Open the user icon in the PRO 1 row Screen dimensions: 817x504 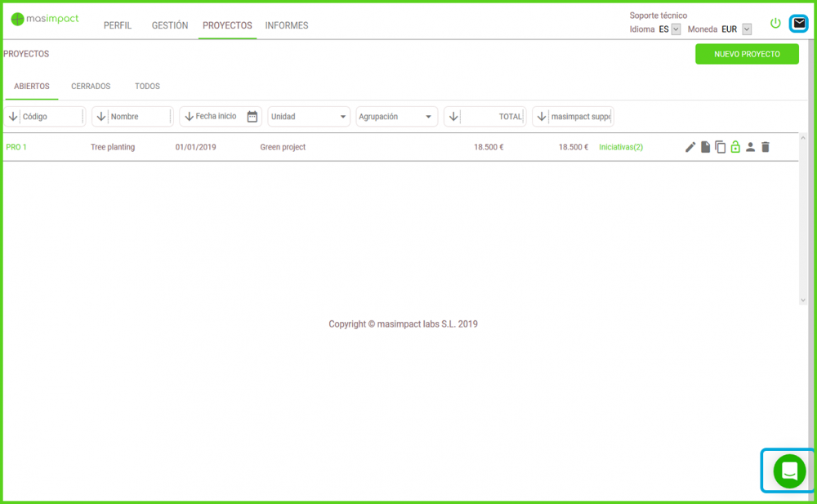[750, 147]
